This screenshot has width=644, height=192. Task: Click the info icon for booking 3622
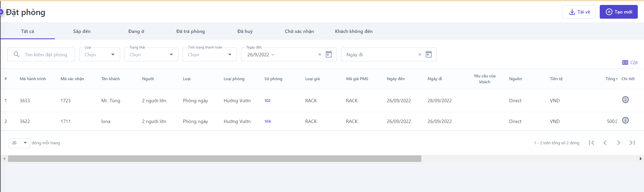(x=625, y=120)
